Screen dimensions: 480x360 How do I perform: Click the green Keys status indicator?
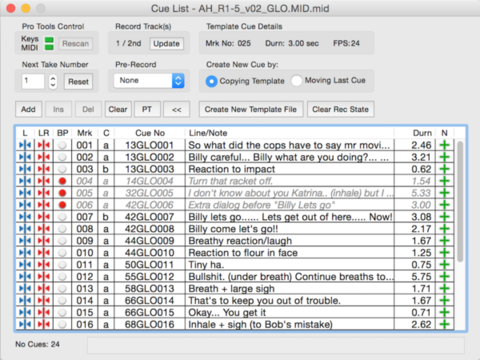(49, 40)
